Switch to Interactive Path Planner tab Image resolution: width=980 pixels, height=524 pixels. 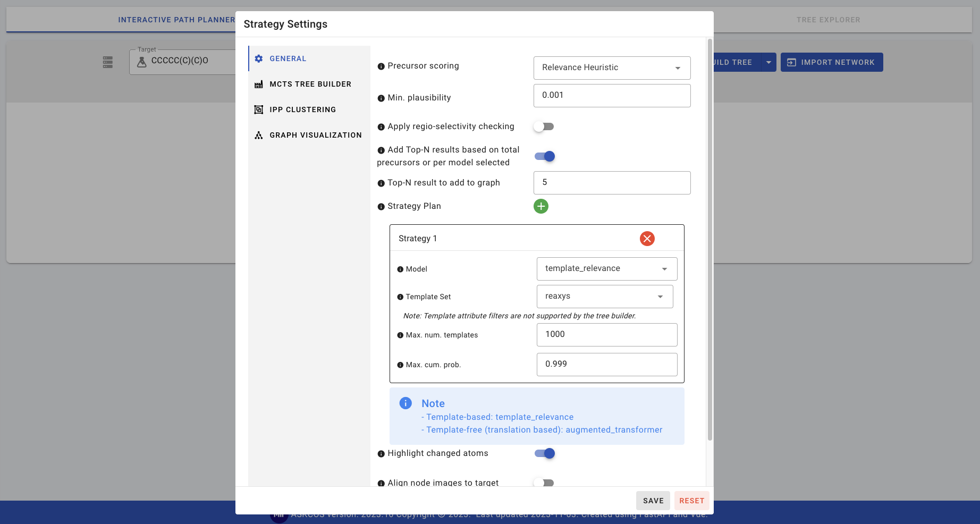coord(176,20)
